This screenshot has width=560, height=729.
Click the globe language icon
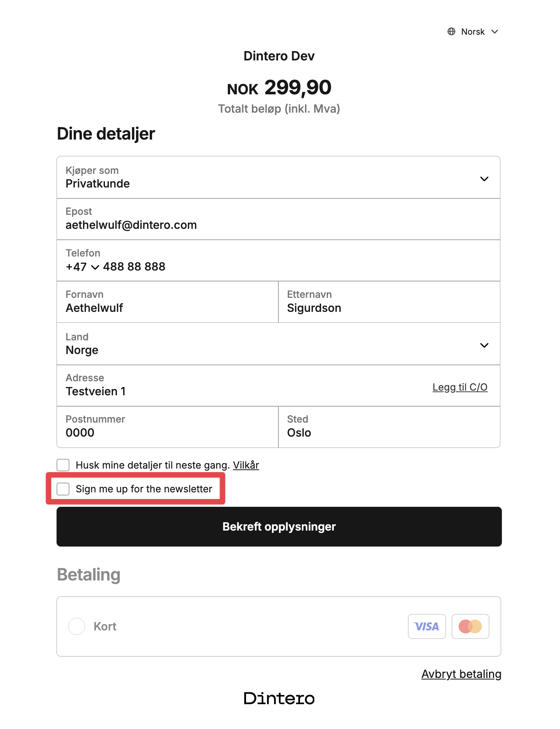[451, 32]
